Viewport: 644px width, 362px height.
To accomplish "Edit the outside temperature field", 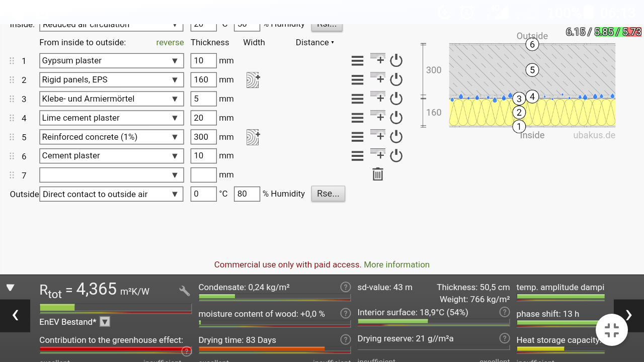I will (203, 194).
